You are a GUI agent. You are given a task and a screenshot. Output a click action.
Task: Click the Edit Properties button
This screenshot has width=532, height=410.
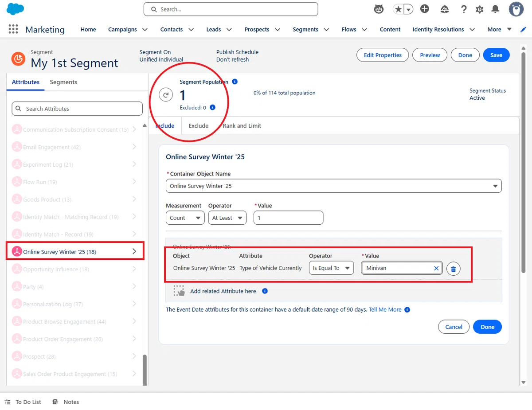pyautogui.click(x=383, y=55)
